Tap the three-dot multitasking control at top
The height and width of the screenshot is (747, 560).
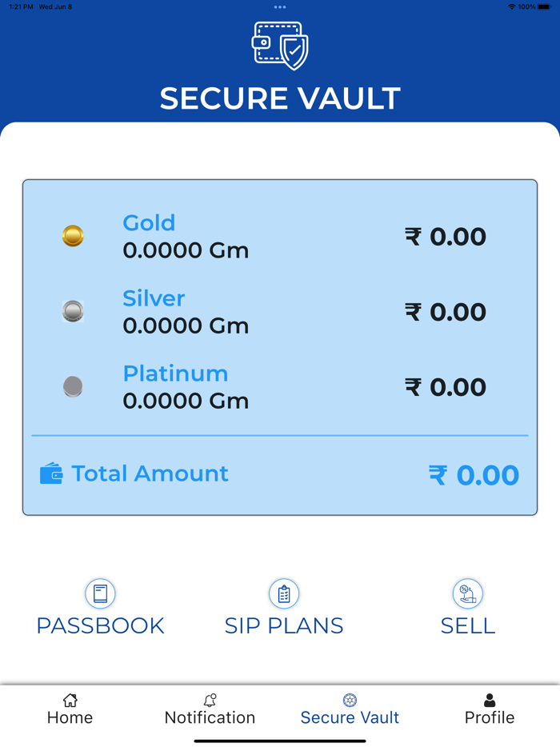coord(280,7)
